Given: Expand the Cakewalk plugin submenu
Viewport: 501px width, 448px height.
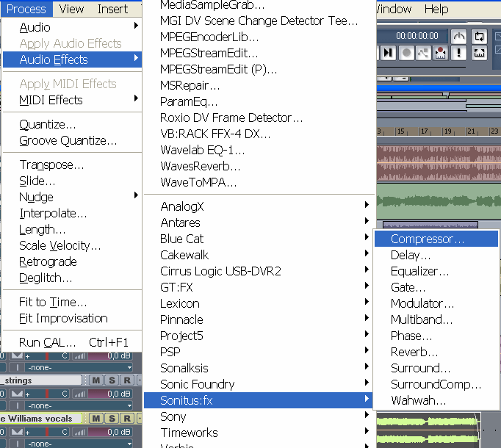Looking at the screenshot, I should point(258,255).
